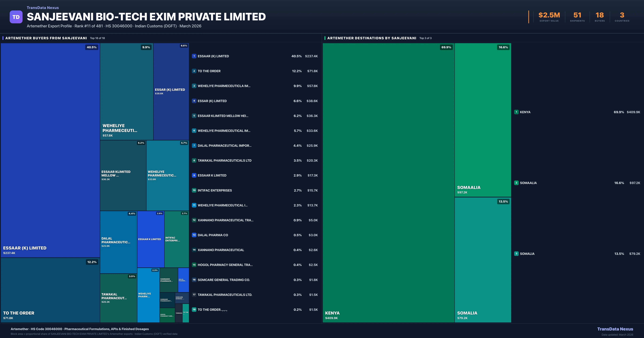644x338 pixels.
Task: Select the ESSAAR (K) LIMITED treemap block
Action: point(50,150)
